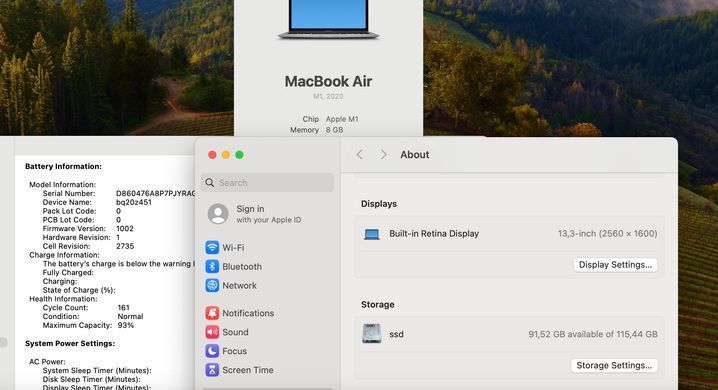Click the State of Charge (%) label
This screenshot has height=390, width=718.
click(79, 290)
